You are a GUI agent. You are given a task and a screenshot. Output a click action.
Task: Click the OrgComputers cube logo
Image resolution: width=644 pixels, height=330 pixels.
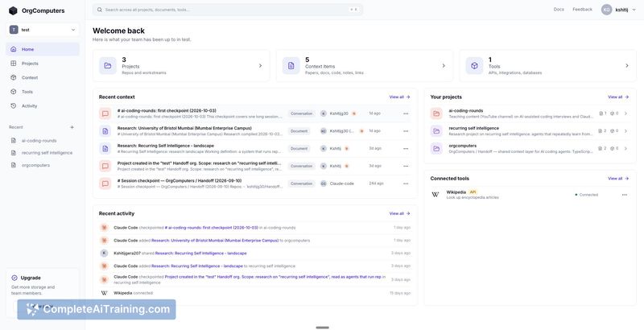point(13,10)
